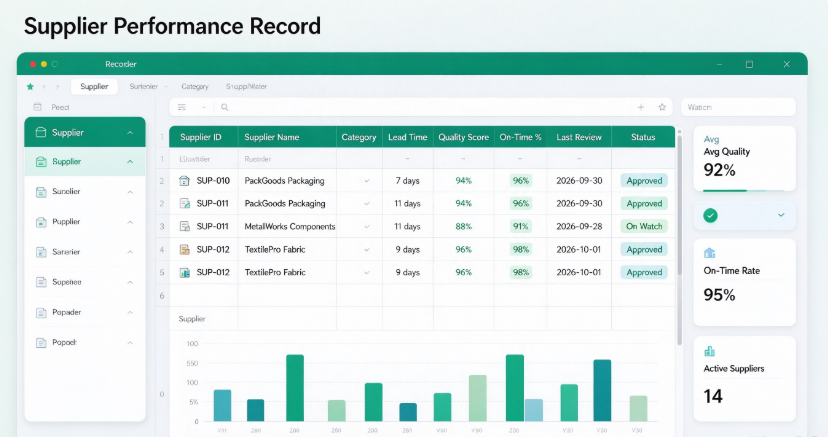Sort by the Supplier Name column header
The height and width of the screenshot is (437, 828).
click(x=287, y=137)
